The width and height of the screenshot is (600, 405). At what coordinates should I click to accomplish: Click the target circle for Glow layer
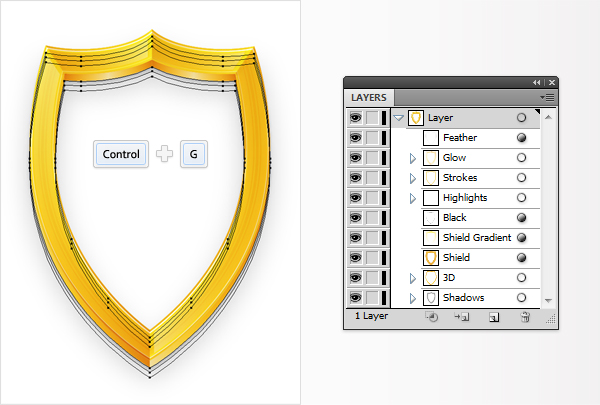521,157
